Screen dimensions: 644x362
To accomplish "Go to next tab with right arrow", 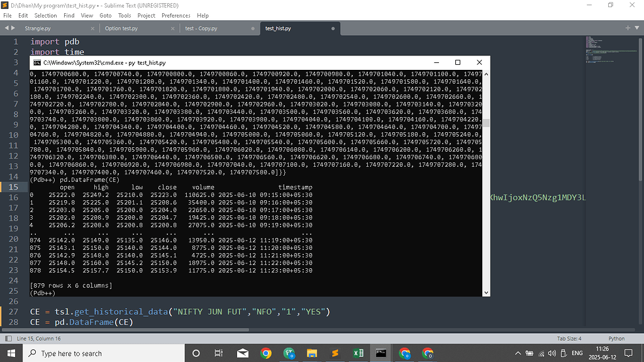I will (13, 28).
